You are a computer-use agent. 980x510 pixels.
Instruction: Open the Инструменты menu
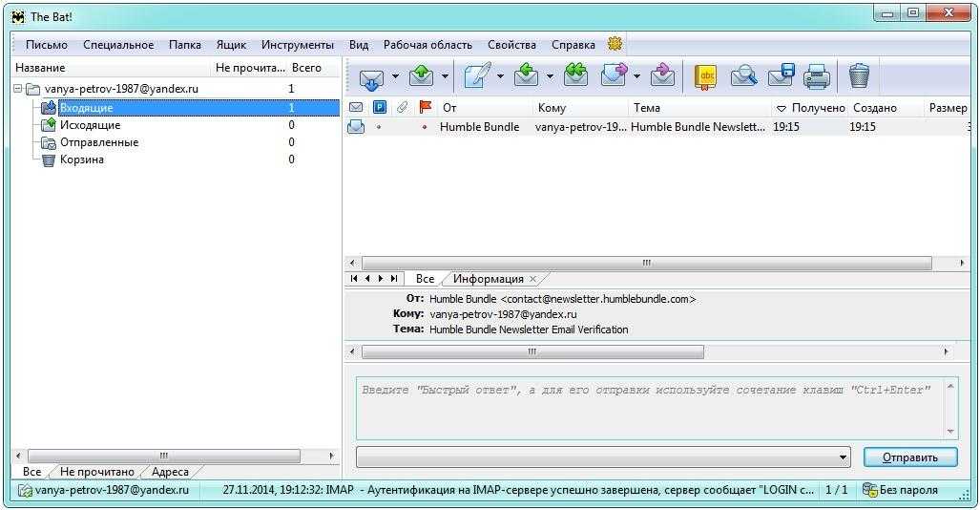coord(297,45)
